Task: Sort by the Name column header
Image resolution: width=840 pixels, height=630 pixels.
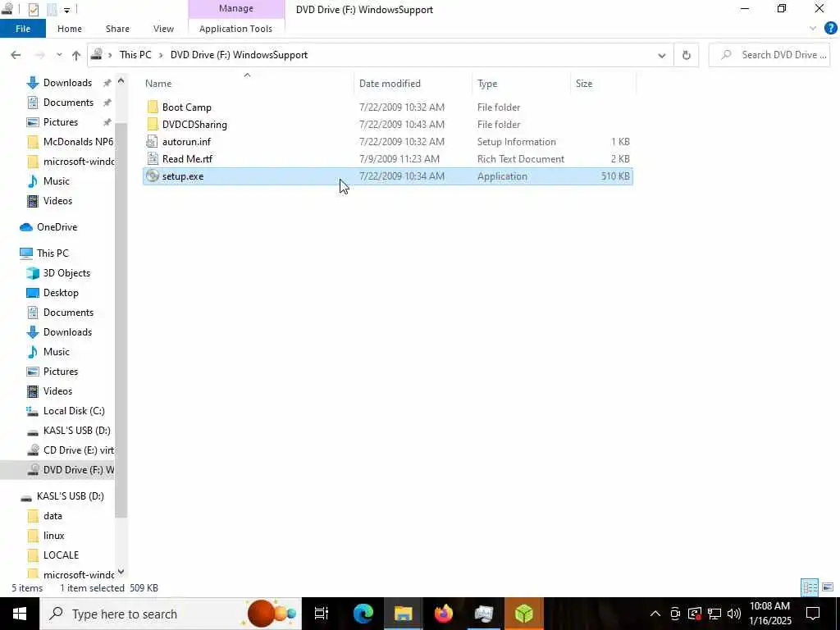Action: 158,84
